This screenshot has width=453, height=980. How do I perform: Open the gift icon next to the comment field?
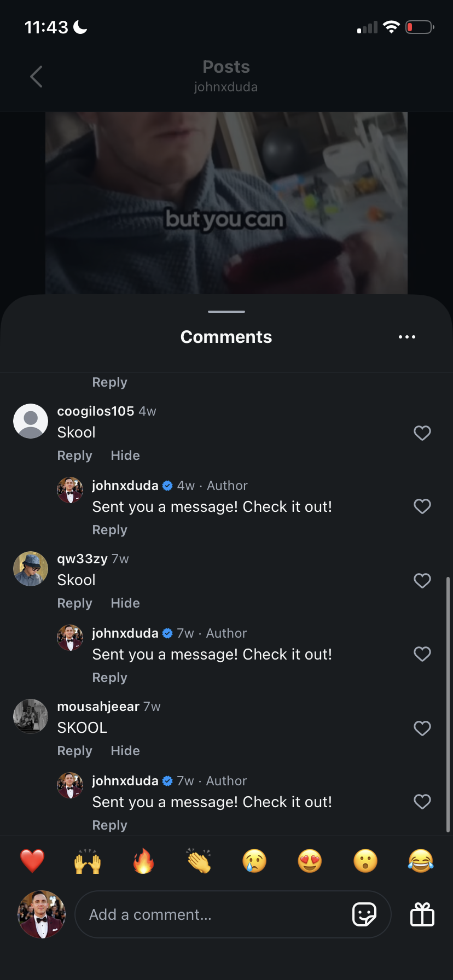(x=422, y=914)
